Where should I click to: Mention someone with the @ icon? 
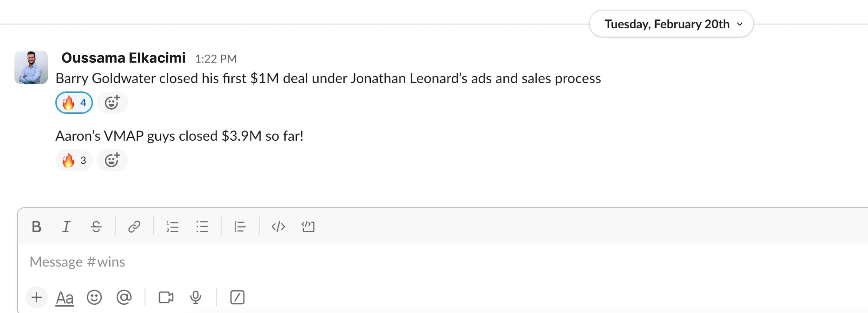pyautogui.click(x=124, y=297)
